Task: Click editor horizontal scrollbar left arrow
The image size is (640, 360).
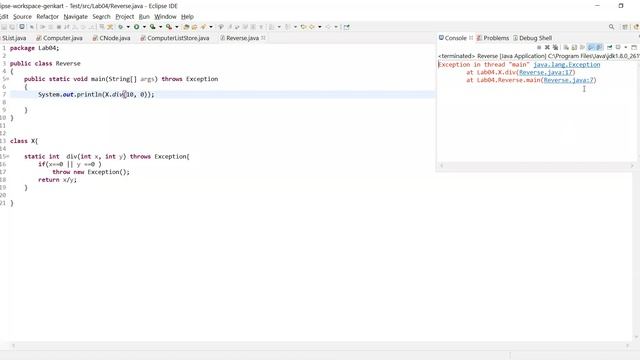Action: (13, 346)
